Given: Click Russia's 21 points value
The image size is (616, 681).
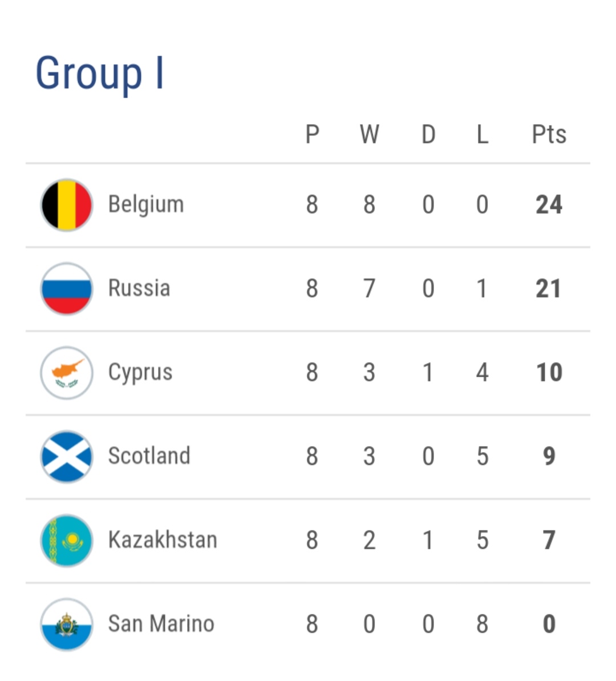Looking at the screenshot, I should click(548, 289).
